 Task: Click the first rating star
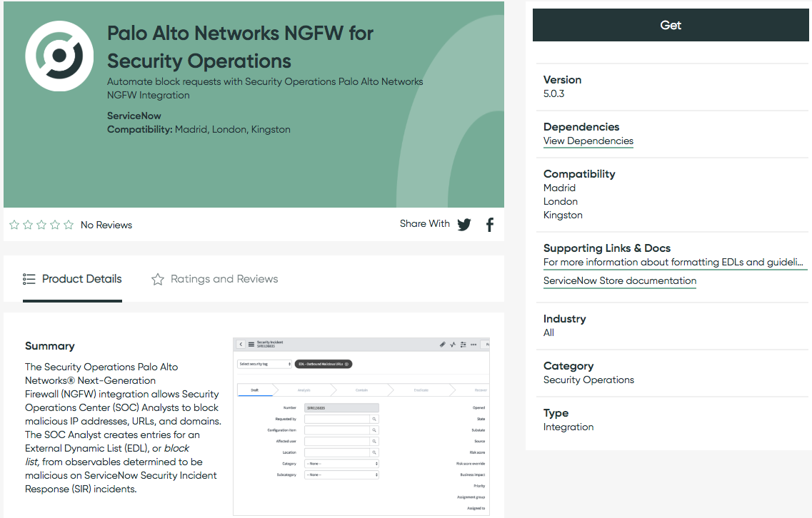coord(14,225)
